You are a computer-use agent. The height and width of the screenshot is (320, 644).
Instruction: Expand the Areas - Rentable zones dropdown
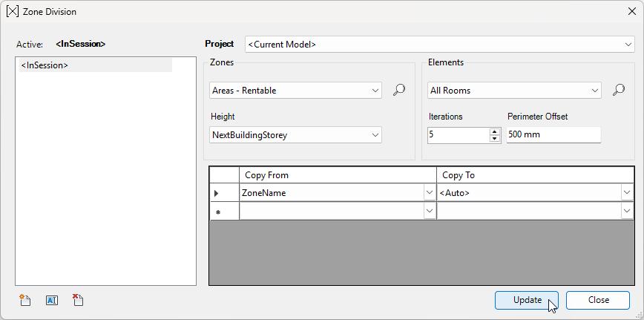click(375, 91)
